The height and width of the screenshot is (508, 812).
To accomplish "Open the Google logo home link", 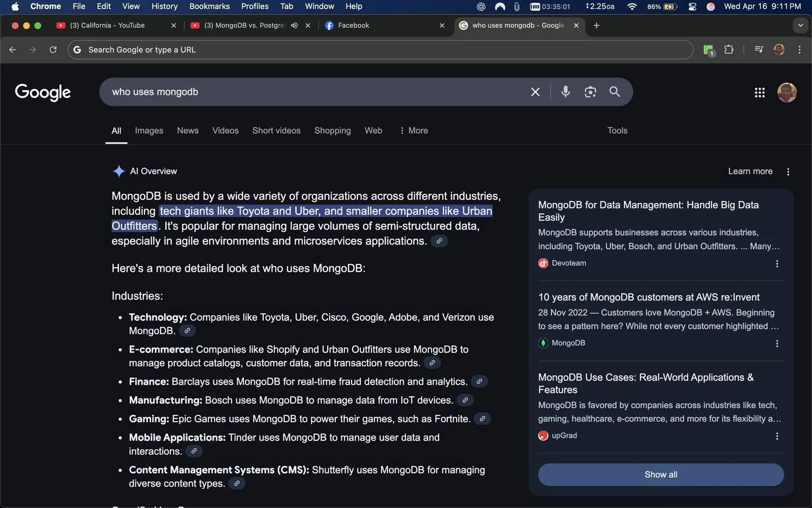I will point(43,93).
